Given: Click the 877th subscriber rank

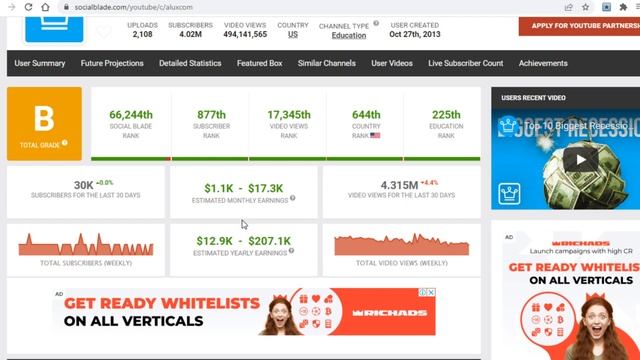Looking at the screenshot, I should [x=211, y=115].
